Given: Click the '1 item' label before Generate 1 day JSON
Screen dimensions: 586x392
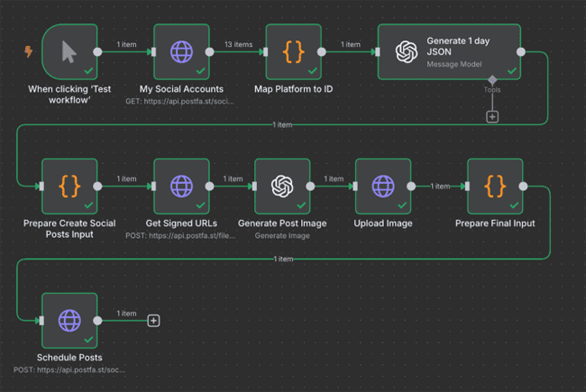Looking at the screenshot, I should [x=350, y=44].
